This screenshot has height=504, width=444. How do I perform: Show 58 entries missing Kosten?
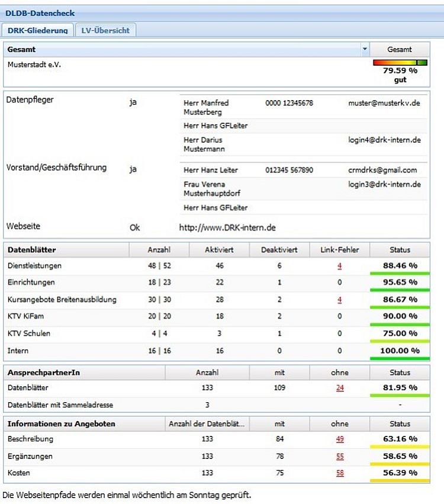[340, 473]
